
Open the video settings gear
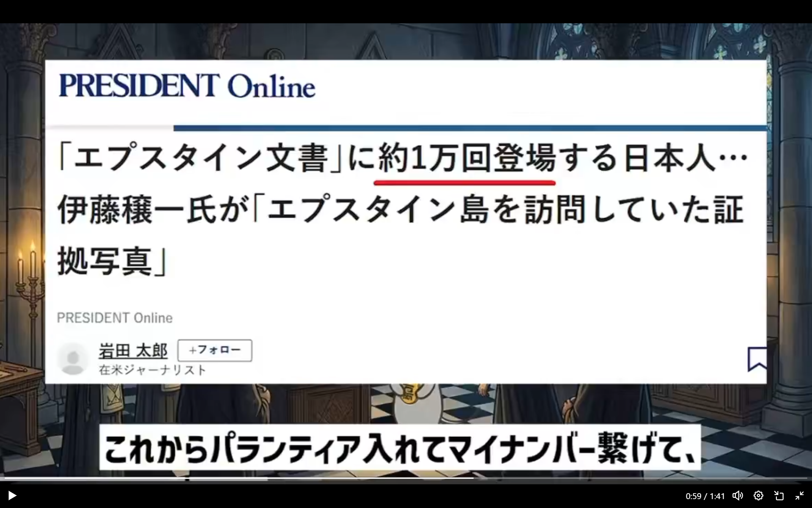758,495
